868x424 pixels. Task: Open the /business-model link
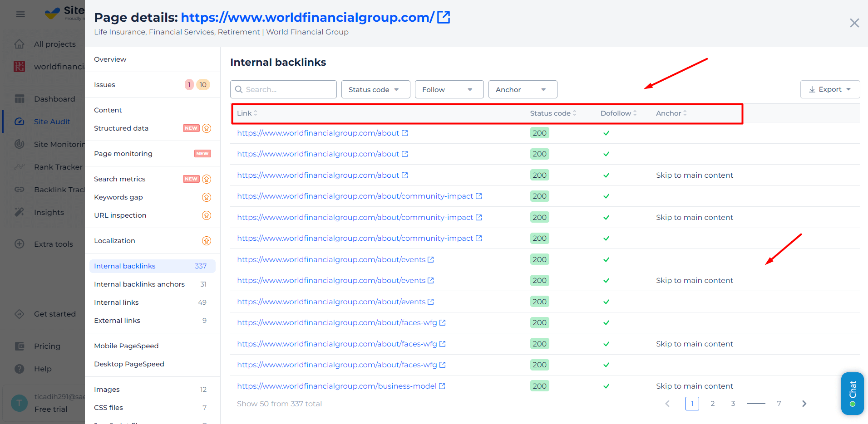337,386
